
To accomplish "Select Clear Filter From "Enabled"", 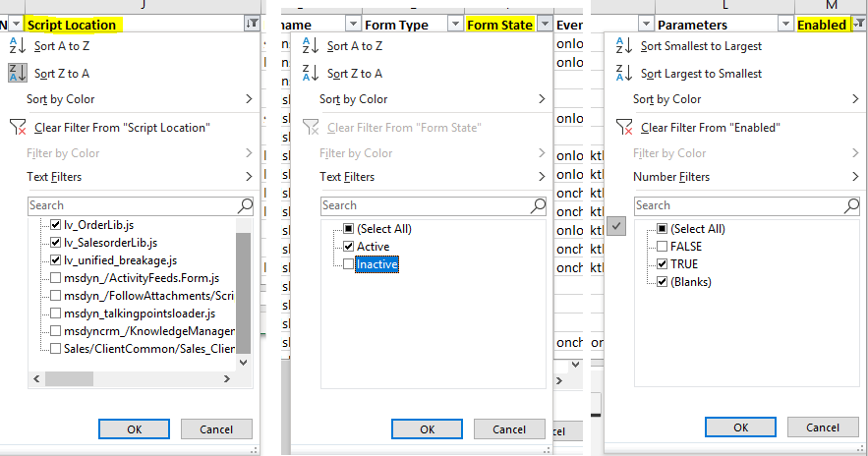I will click(711, 128).
